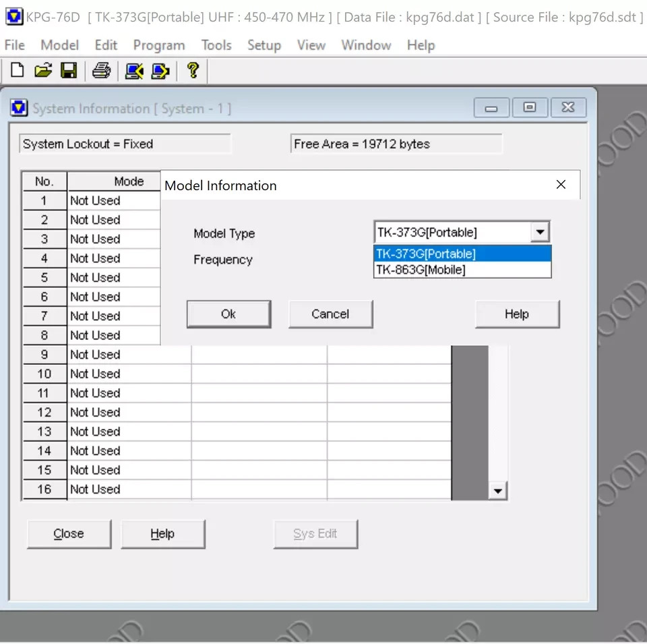
Task: Open the Program menu
Action: (159, 45)
